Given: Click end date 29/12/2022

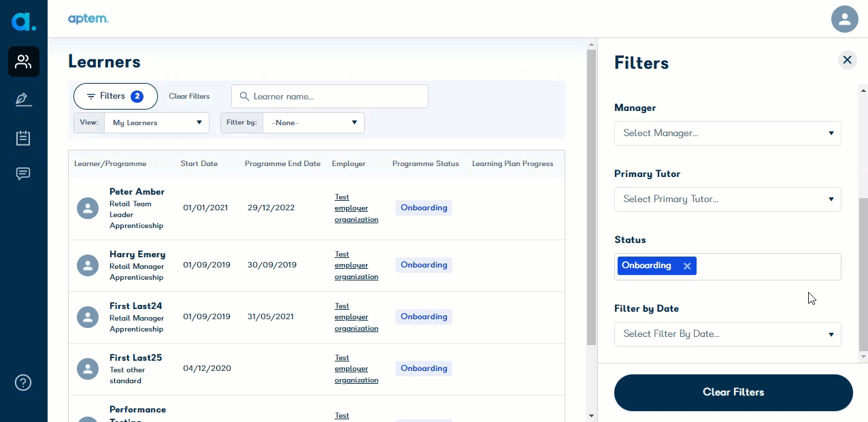Looking at the screenshot, I should 271,208.
